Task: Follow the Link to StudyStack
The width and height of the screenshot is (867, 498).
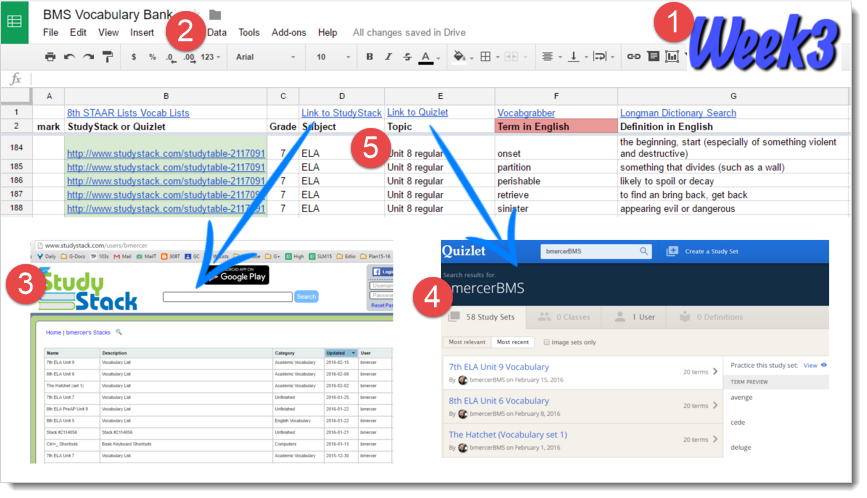Action: coord(341,113)
